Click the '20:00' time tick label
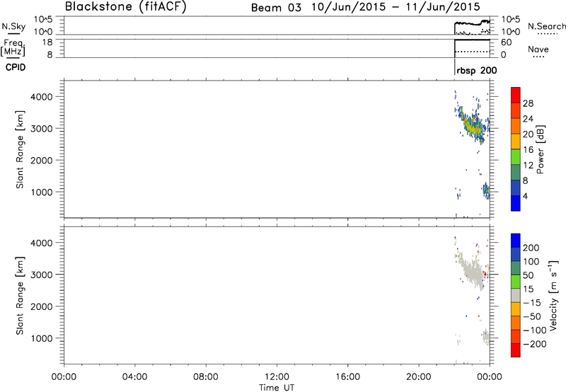566x392 pixels. [418, 377]
